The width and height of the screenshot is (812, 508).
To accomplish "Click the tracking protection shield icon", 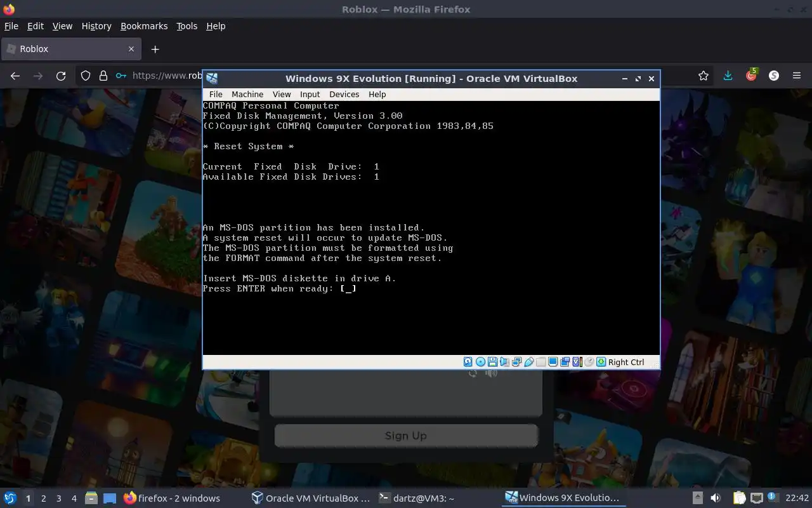I will 86,76.
